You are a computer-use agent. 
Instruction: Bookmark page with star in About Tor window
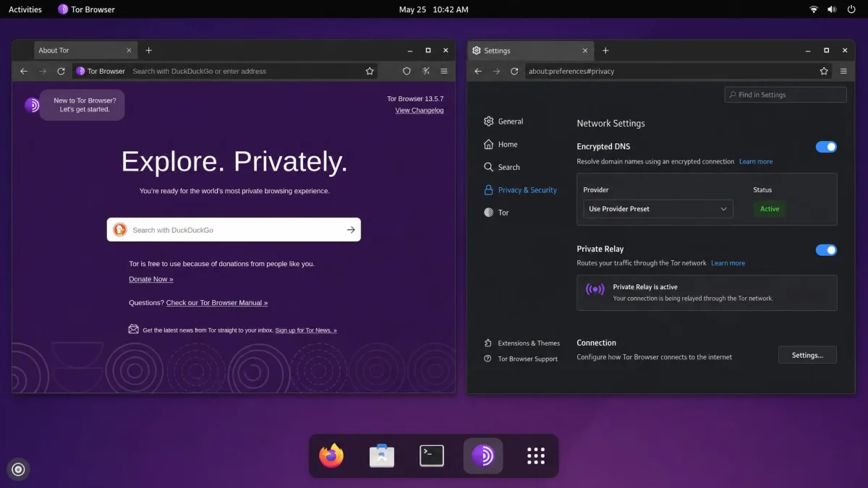tap(370, 71)
